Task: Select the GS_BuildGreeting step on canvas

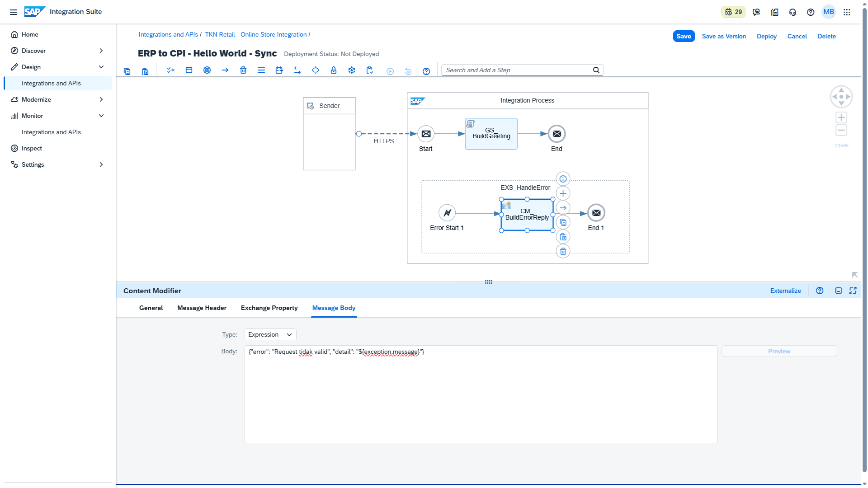Action: pyautogui.click(x=491, y=134)
